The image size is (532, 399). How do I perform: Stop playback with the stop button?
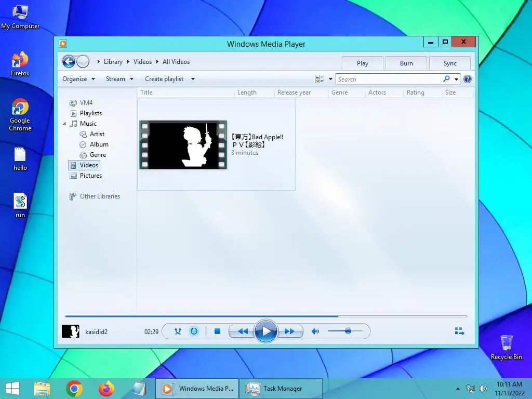218,331
